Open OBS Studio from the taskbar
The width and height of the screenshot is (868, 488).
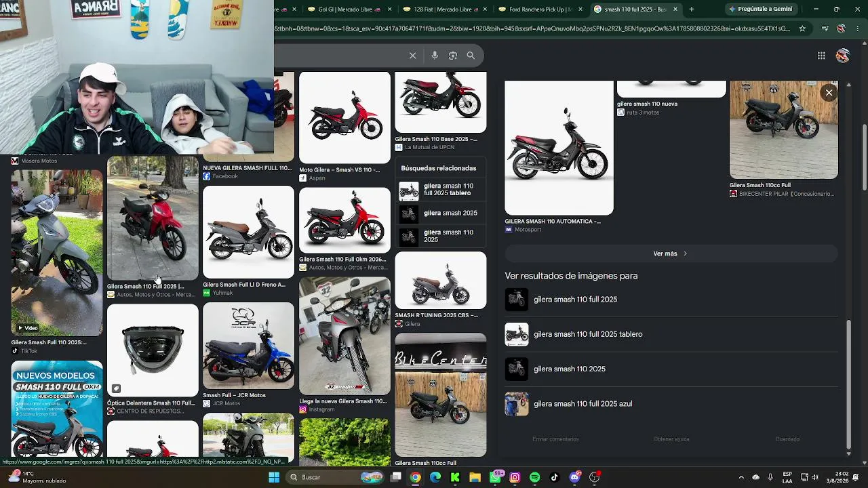click(x=594, y=477)
